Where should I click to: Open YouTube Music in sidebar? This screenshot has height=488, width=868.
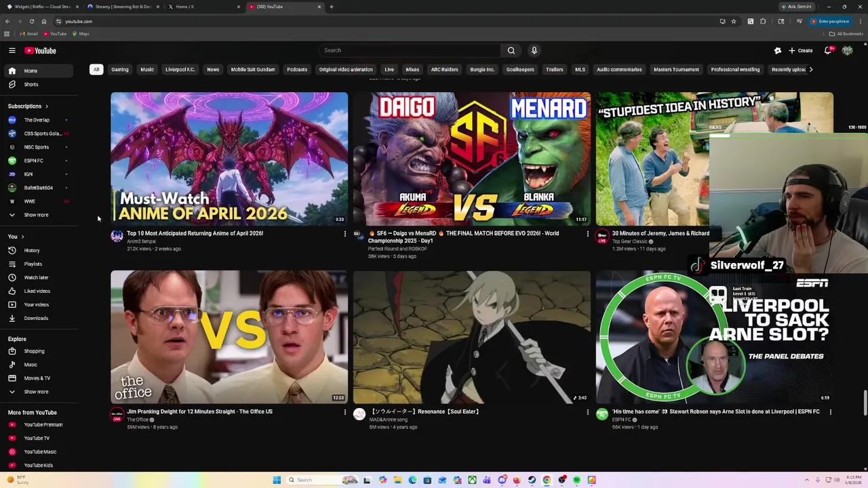[40, 451]
